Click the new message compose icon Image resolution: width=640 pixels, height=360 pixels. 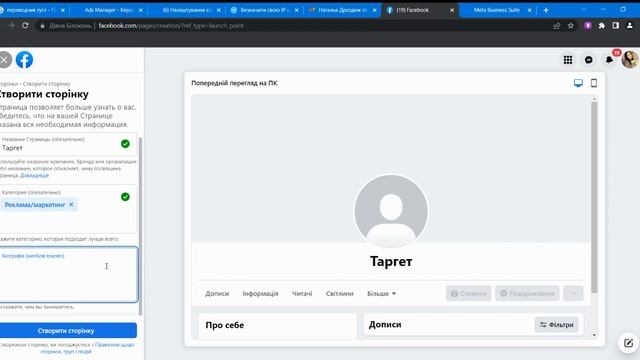[x=628, y=343]
